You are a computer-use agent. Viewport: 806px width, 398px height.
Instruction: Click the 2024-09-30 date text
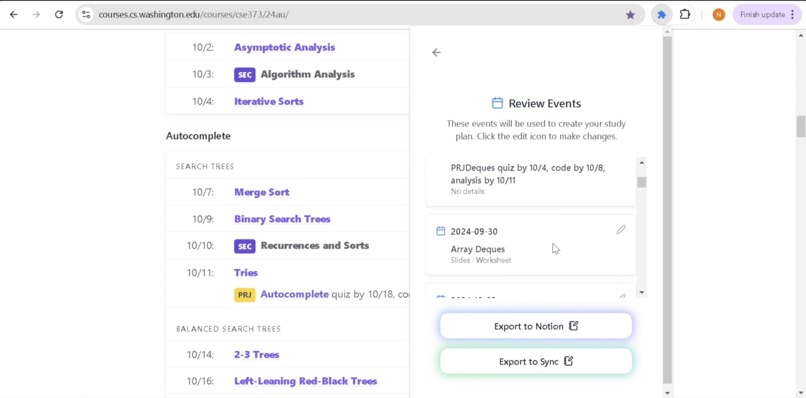[x=474, y=231]
